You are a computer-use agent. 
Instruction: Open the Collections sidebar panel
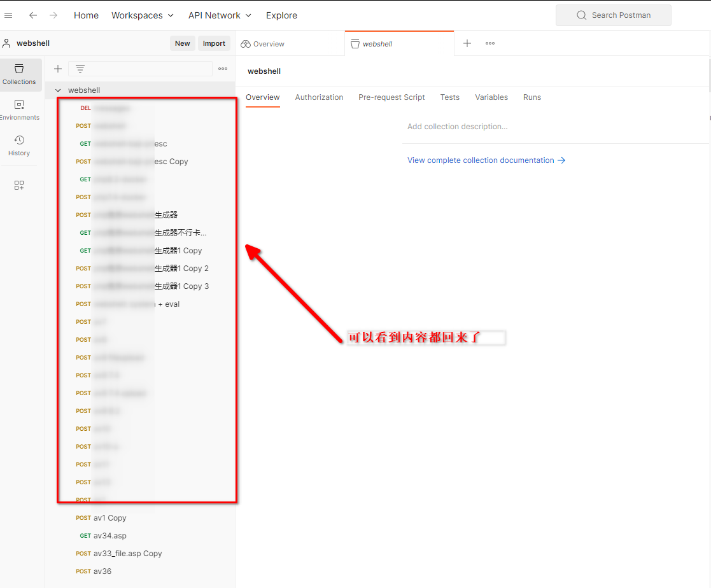coord(19,74)
